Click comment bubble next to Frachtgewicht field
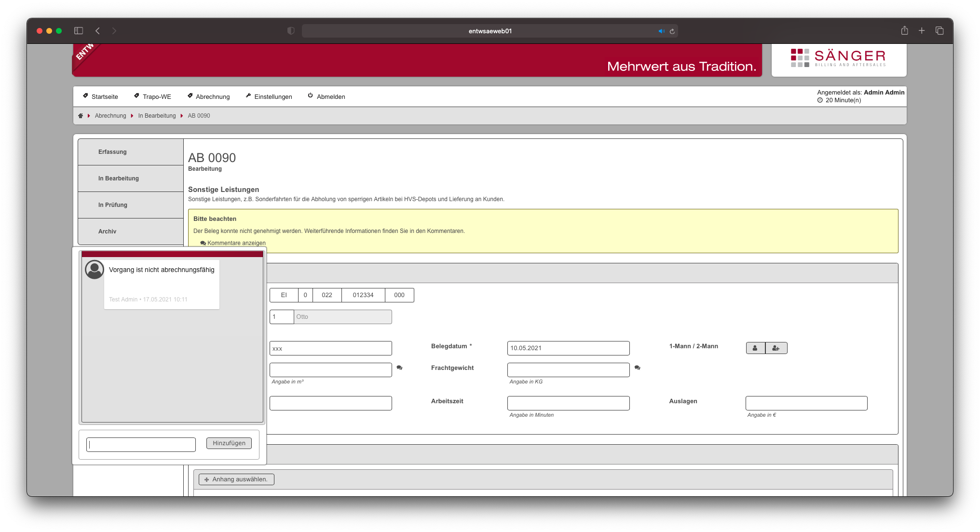This screenshot has width=980, height=532. coord(637,368)
